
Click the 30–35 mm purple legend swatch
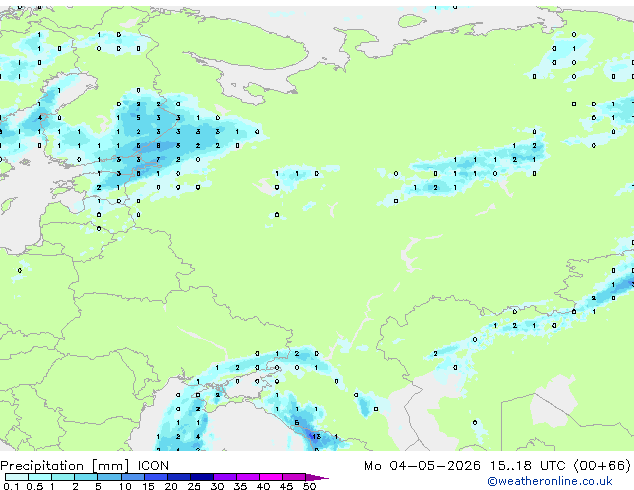click(x=225, y=477)
